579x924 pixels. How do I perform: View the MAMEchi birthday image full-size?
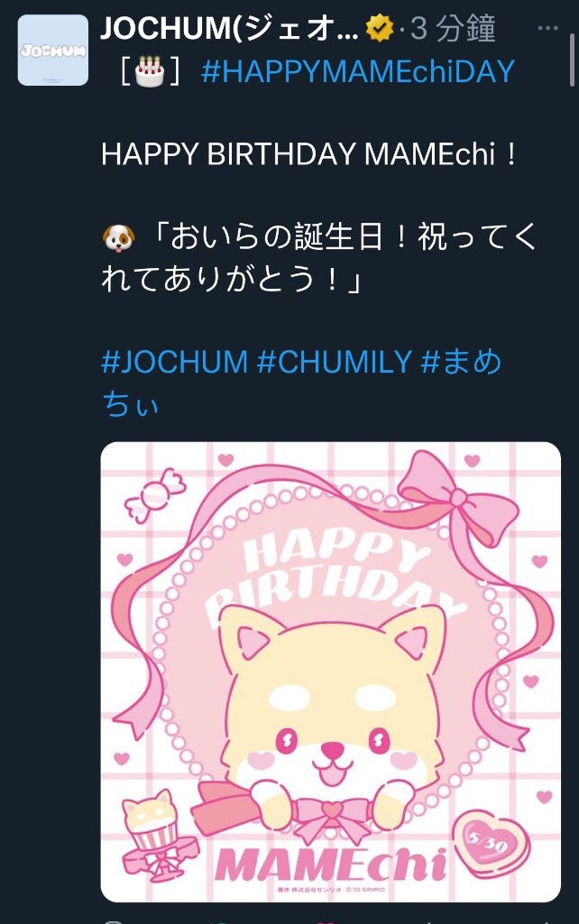(x=330, y=671)
